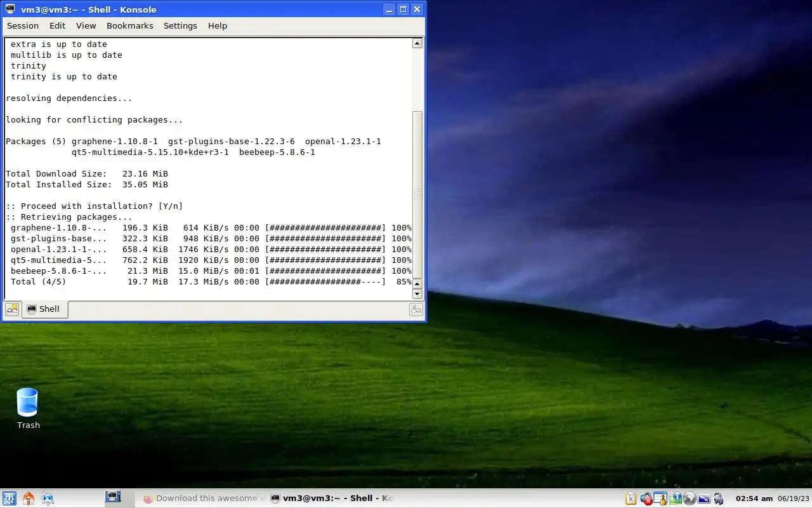Open the Klipper clipboard tray icon
Image resolution: width=812 pixels, height=508 pixels.
pyautogui.click(x=631, y=498)
